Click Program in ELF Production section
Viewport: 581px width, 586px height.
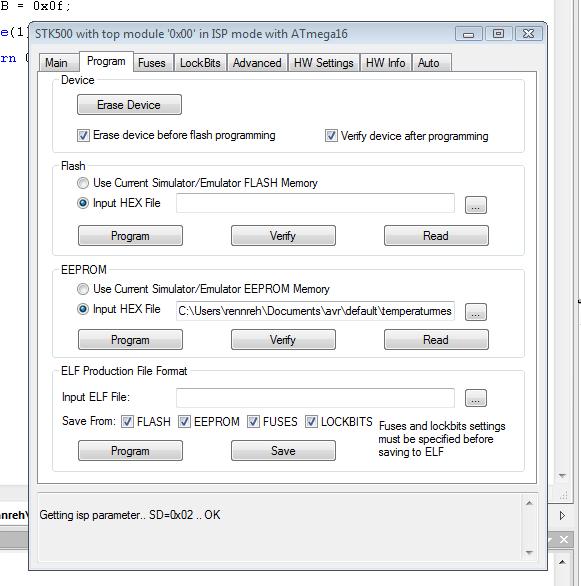click(x=130, y=450)
